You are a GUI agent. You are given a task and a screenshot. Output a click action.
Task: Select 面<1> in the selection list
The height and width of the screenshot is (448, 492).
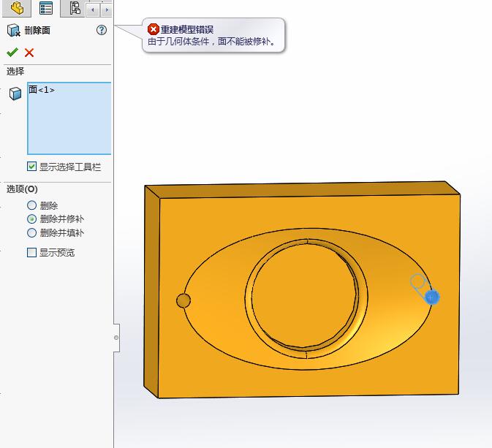point(42,90)
